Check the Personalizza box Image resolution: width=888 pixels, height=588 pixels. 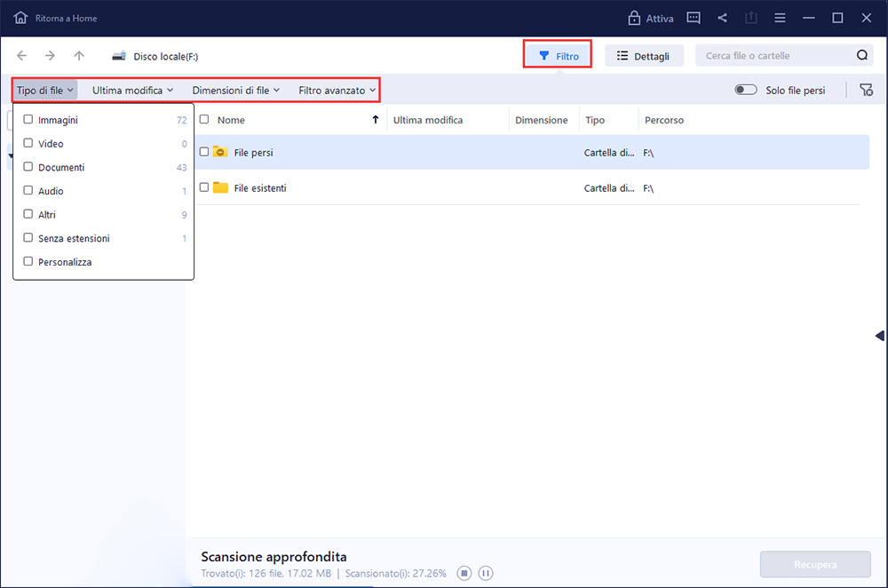[28, 261]
